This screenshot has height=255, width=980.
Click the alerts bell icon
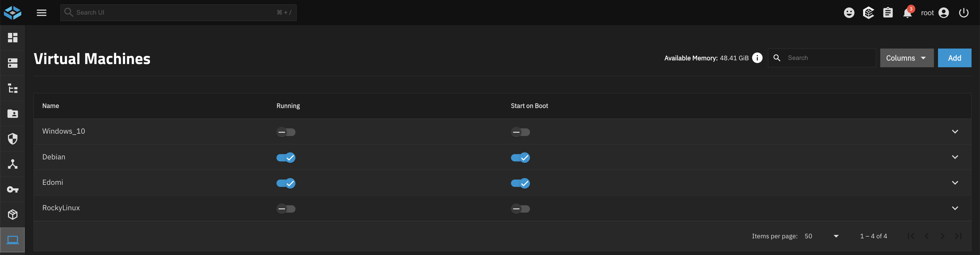pyautogui.click(x=907, y=13)
